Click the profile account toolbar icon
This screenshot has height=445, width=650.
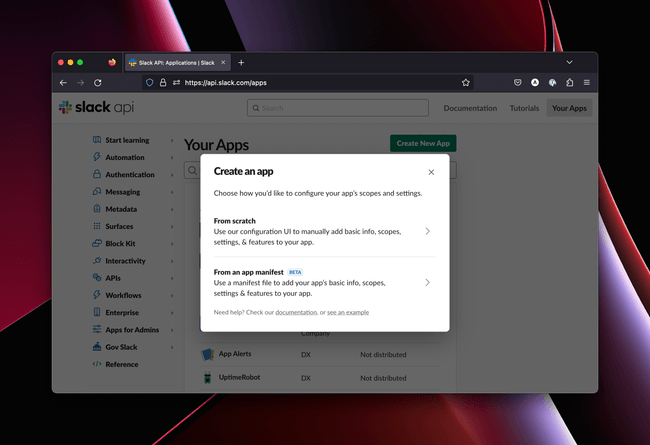click(x=535, y=83)
